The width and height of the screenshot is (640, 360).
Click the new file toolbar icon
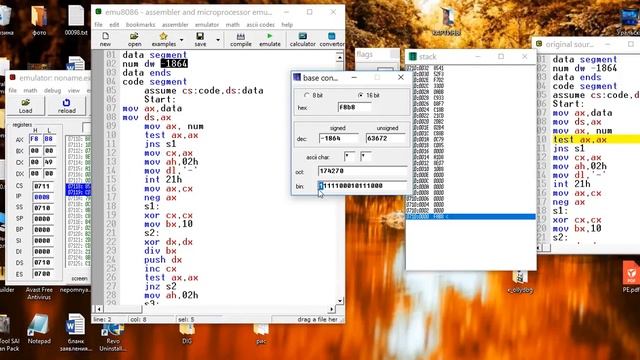[x=105, y=39]
